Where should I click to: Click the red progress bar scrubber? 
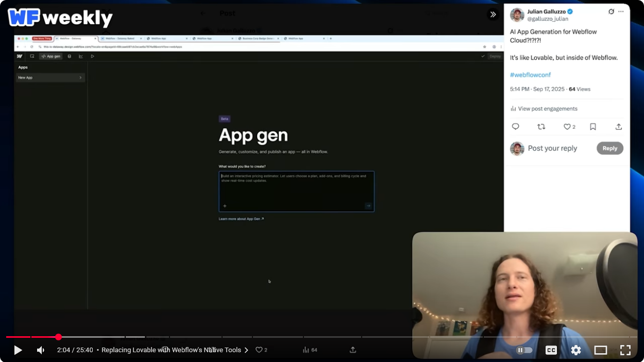click(x=58, y=337)
